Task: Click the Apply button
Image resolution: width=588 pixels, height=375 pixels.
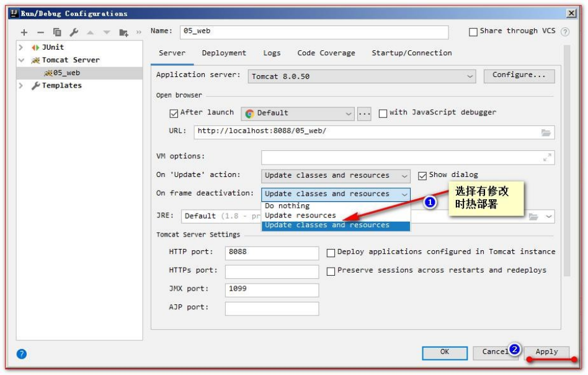Action: pos(546,353)
